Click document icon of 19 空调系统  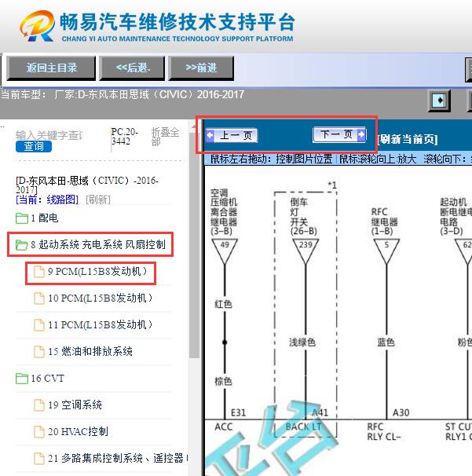click(x=38, y=405)
